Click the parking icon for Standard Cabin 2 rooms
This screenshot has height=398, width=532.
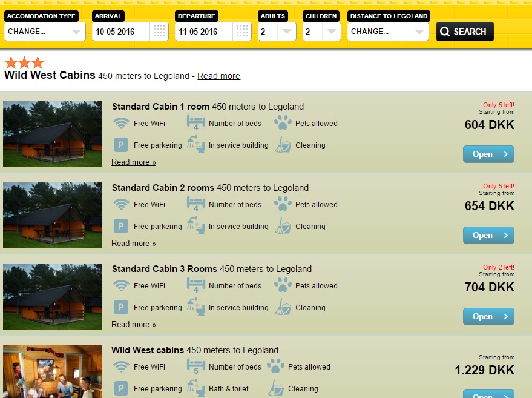click(x=121, y=226)
